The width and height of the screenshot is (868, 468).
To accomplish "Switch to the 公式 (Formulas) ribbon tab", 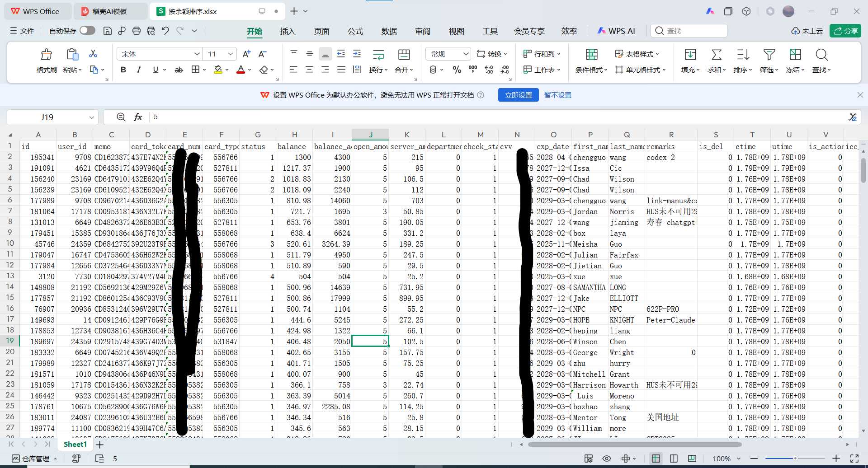I will pyautogui.click(x=355, y=31).
